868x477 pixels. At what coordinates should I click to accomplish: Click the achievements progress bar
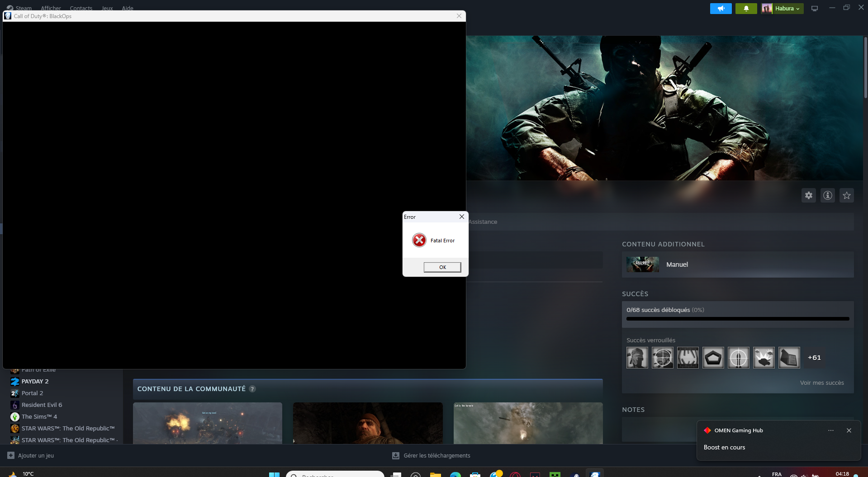[x=738, y=319]
